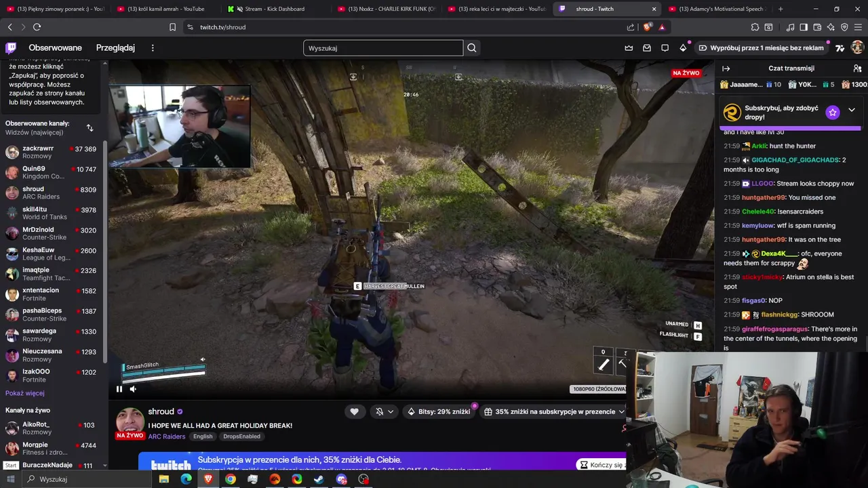Click the search magnifier button
The width and height of the screenshot is (868, 488).
[472, 48]
